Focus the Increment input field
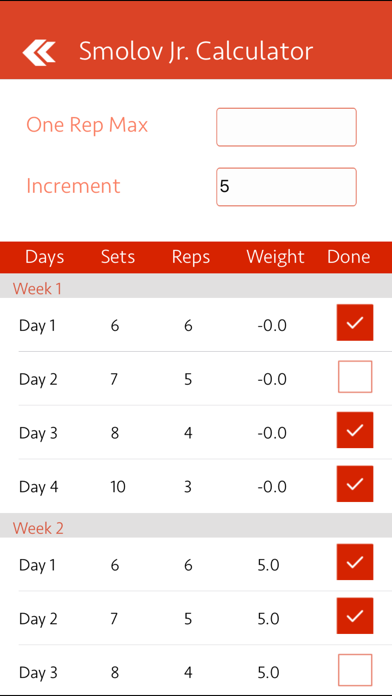The width and height of the screenshot is (392, 696). 286,187
